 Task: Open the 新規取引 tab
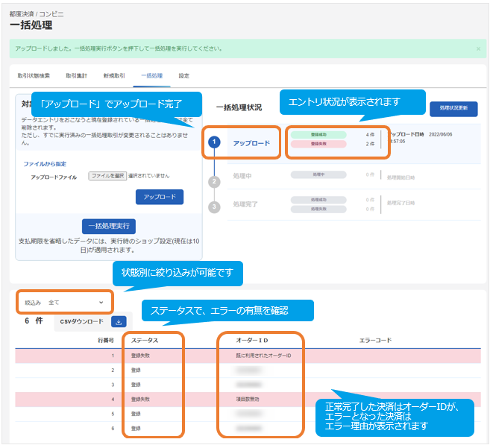click(x=114, y=76)
